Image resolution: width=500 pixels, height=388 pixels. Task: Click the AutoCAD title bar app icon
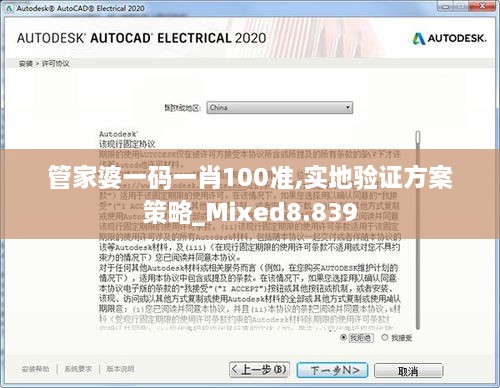(9, 9)
